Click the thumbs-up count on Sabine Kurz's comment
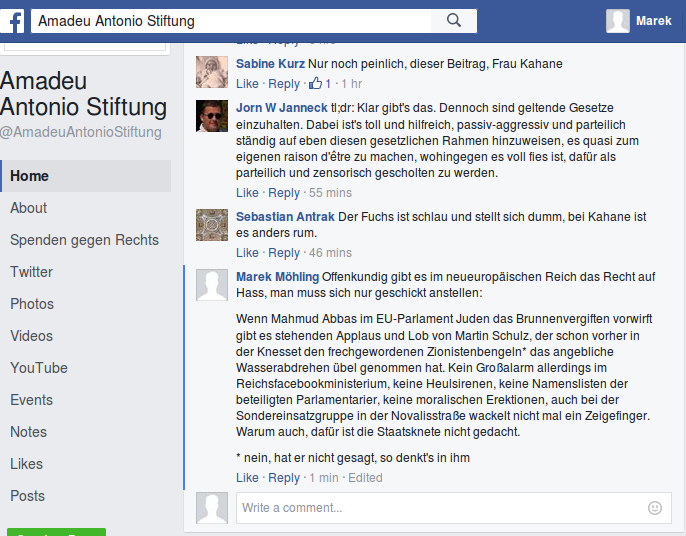 pyautogui.click(x=320, y=84)
